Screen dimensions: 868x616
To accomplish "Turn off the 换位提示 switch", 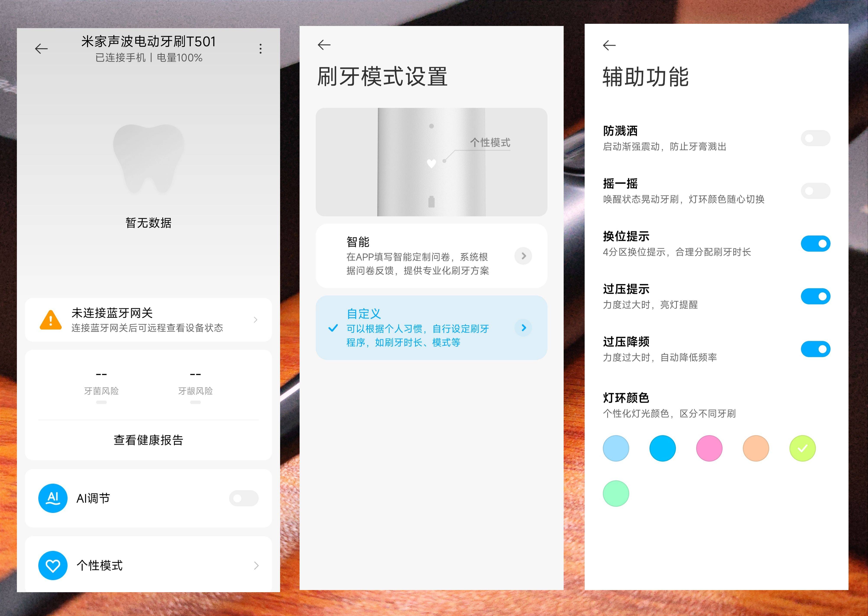I will click(816, 244).
